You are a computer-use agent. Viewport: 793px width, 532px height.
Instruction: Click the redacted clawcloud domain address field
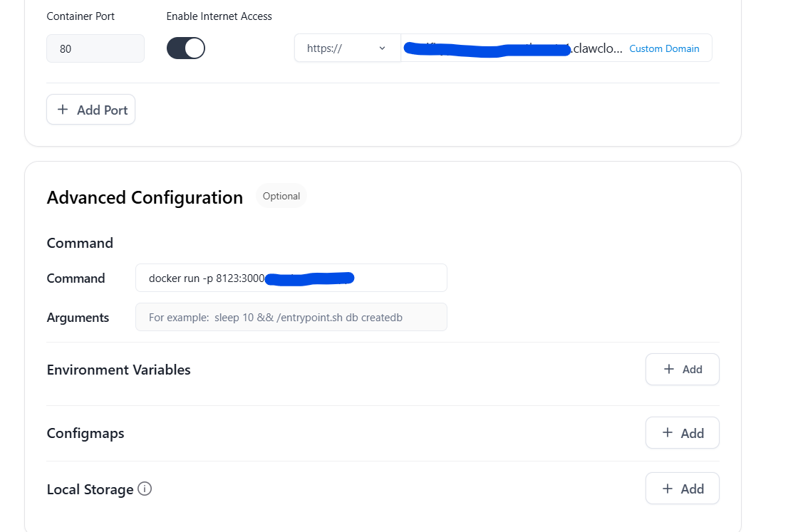513,48
